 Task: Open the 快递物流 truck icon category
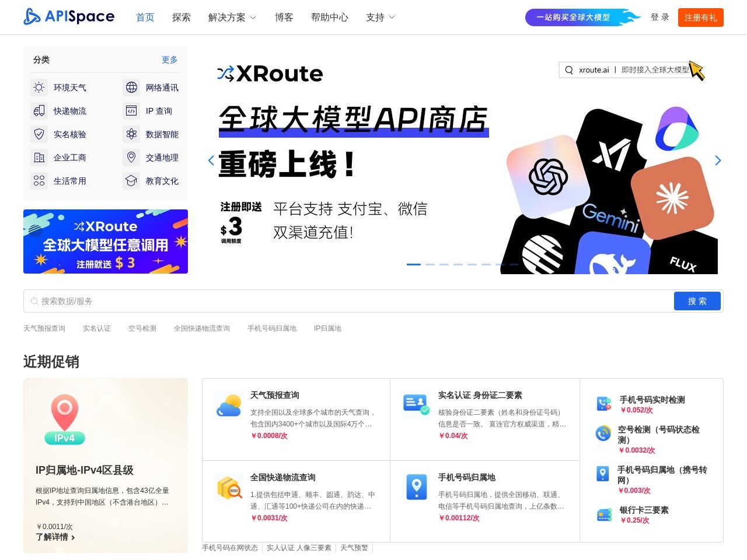tap(39, 111)
